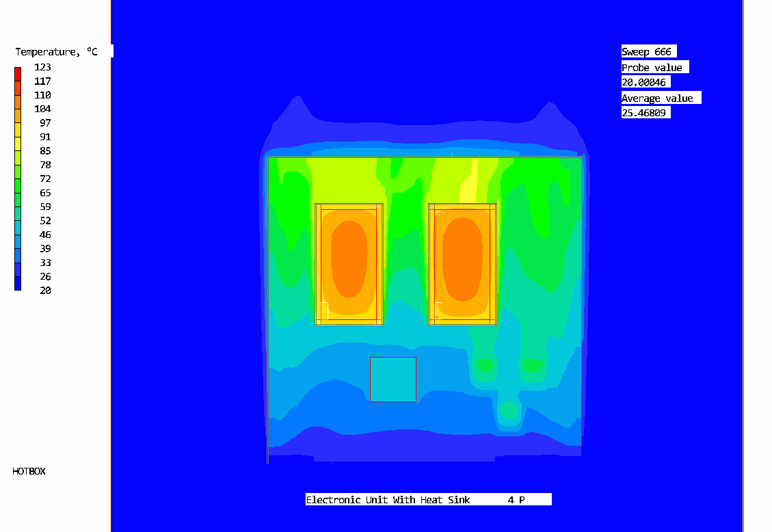This screenshot has height=532, width=772.
Task: Select the cyan square with red outline
Action: [393, 380]
